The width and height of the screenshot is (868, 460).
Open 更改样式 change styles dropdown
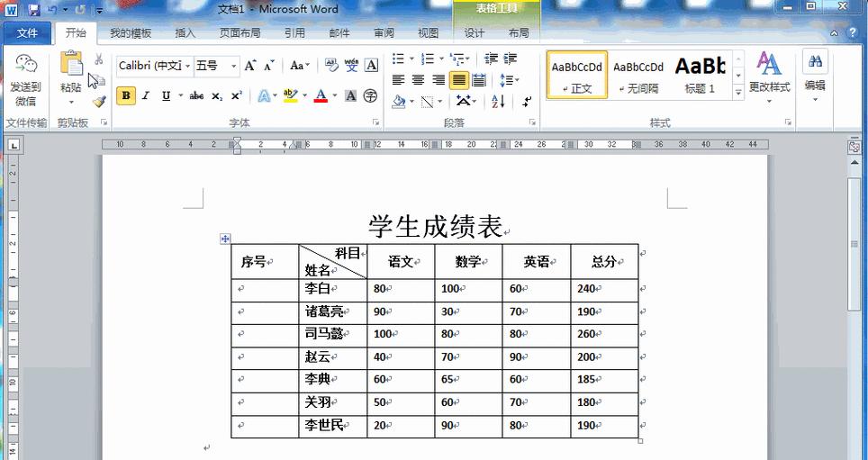pyautogui.click(x=770, y=78)
